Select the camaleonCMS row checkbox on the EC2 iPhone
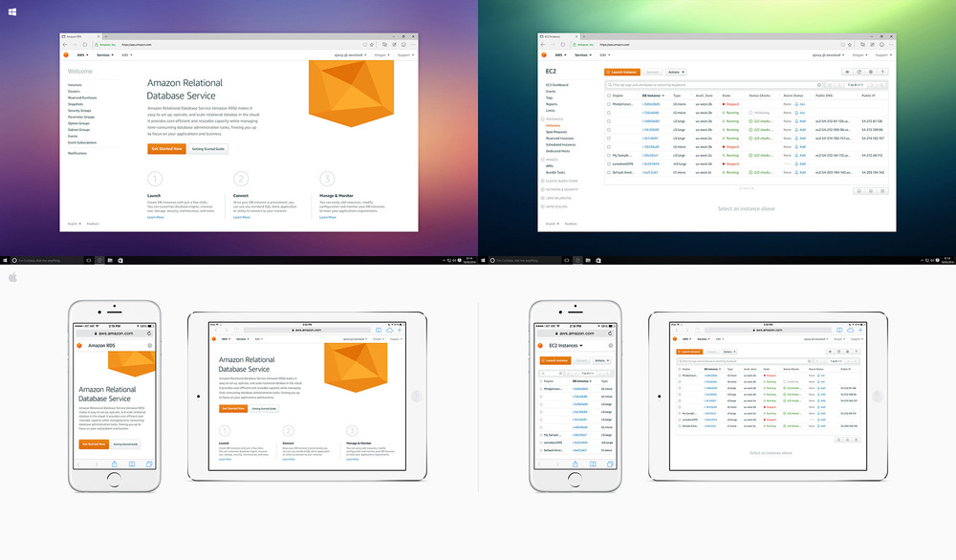 541,442
